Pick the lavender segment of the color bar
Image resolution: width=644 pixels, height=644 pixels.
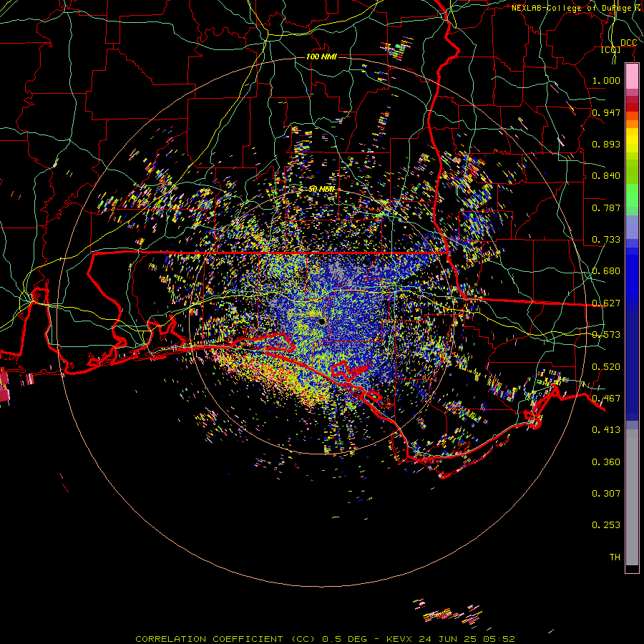(632, 227)
